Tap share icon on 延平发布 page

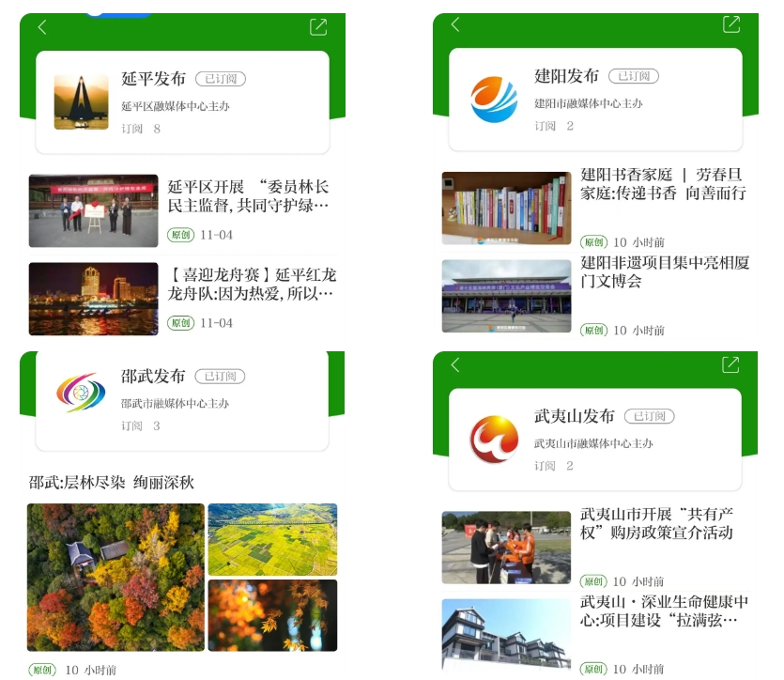tap(318, 27)
